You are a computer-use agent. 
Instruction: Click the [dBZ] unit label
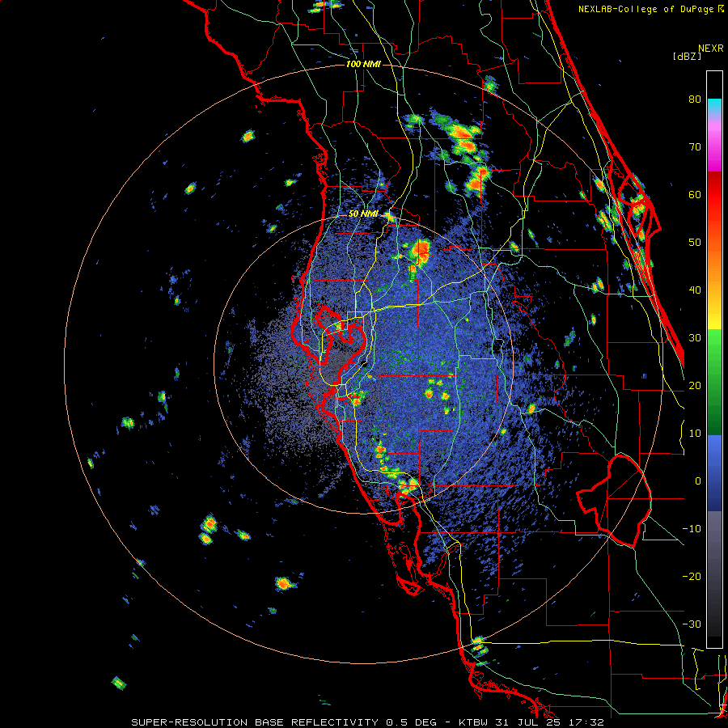687,56
